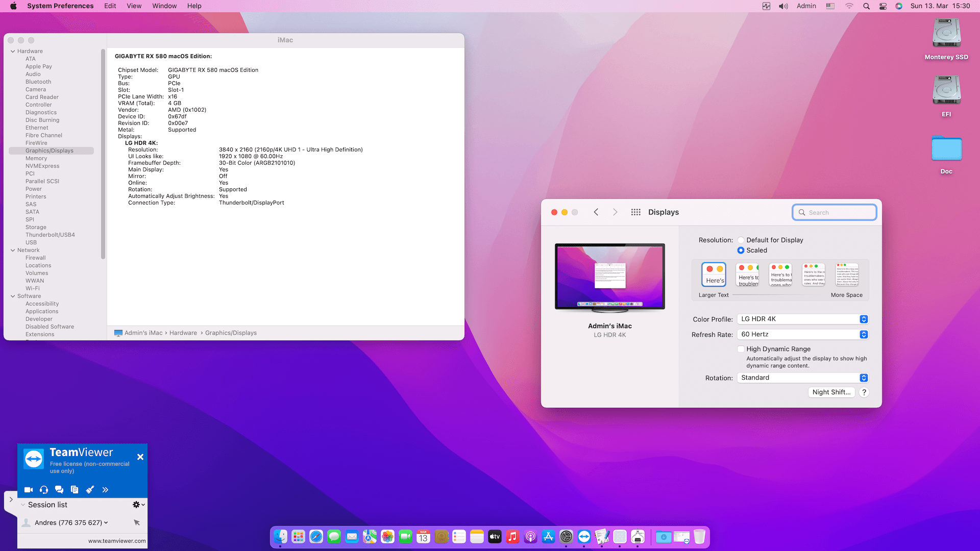
Task: Open the Night Shift help question mark
Action: pyautogui.click(x=864, y=392)
